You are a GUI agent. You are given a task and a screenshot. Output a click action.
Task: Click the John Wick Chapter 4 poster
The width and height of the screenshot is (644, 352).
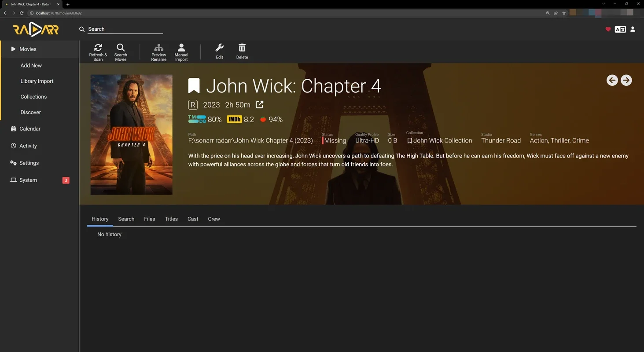[x=131, y=135]
